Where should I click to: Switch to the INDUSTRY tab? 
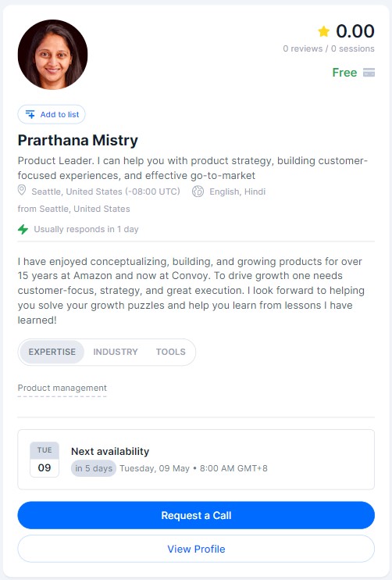point(116,352)
